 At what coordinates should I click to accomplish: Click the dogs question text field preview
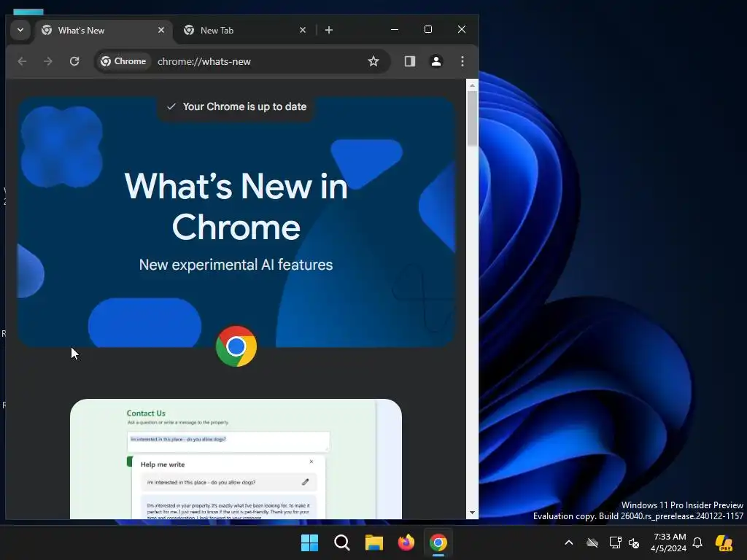point(228,441)
